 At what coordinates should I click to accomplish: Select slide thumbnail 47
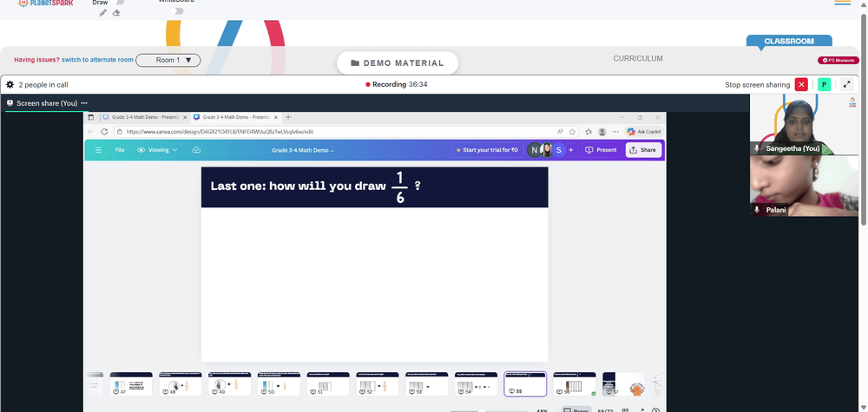(131, 383)
